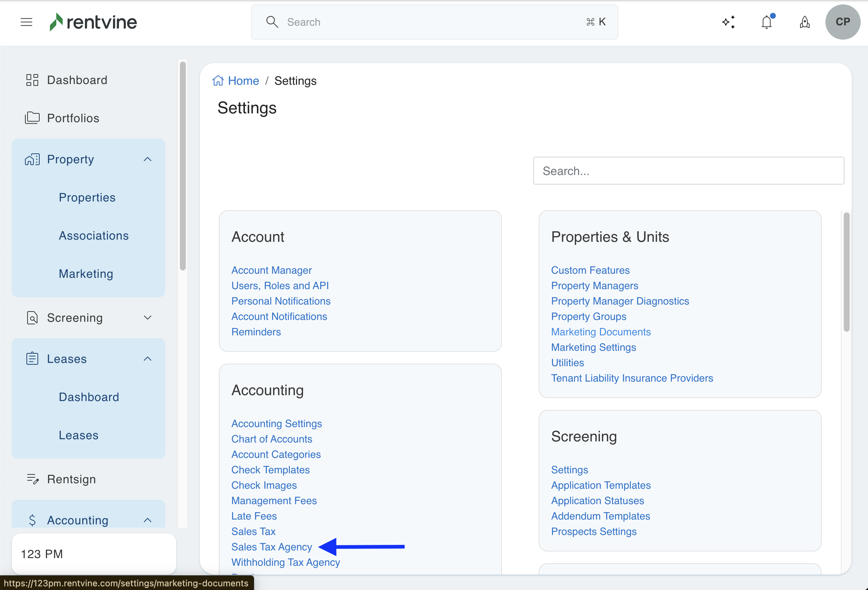Click the Home breadcrumb house icon
The image size is (868, 590).
218,81
